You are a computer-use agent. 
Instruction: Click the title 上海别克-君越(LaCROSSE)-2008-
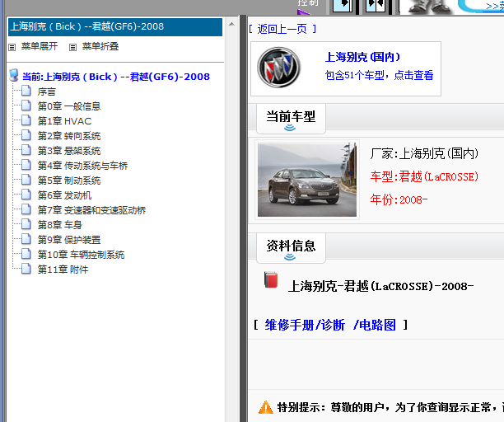click(x=381, y=286)
